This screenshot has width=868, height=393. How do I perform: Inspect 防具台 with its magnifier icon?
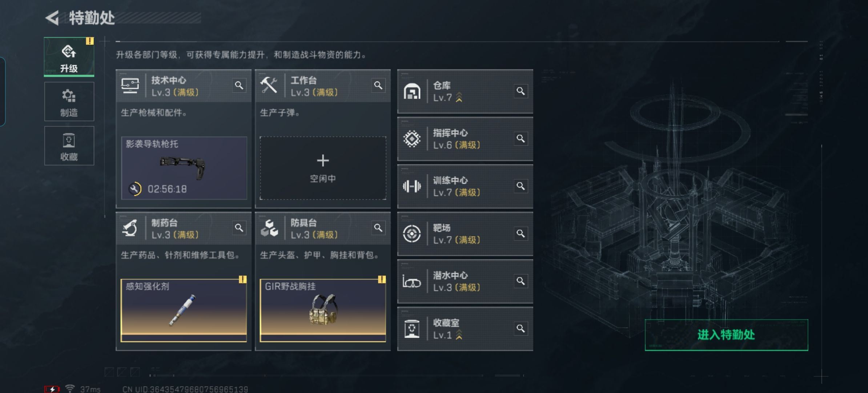378,228
